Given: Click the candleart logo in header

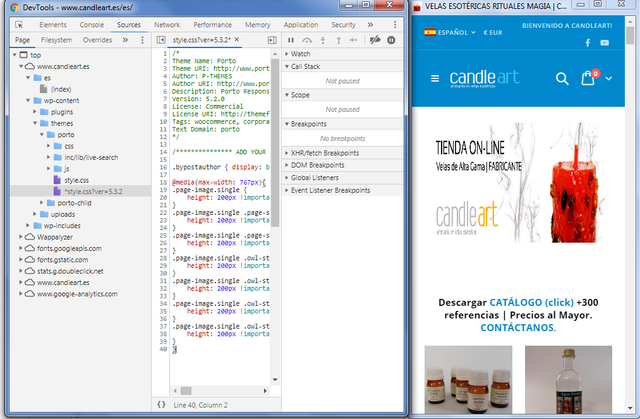Looking at the screenshot, I should tap(484, 78).
